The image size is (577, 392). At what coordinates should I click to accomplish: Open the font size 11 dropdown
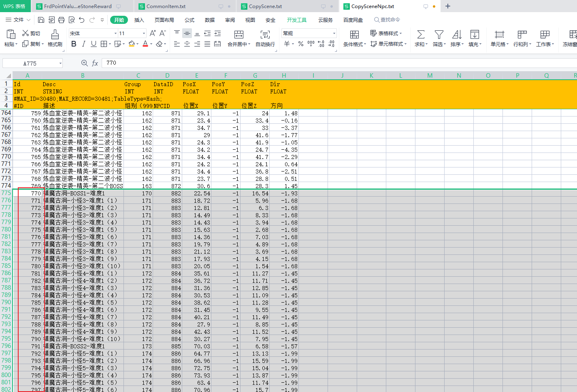point(144,33)
